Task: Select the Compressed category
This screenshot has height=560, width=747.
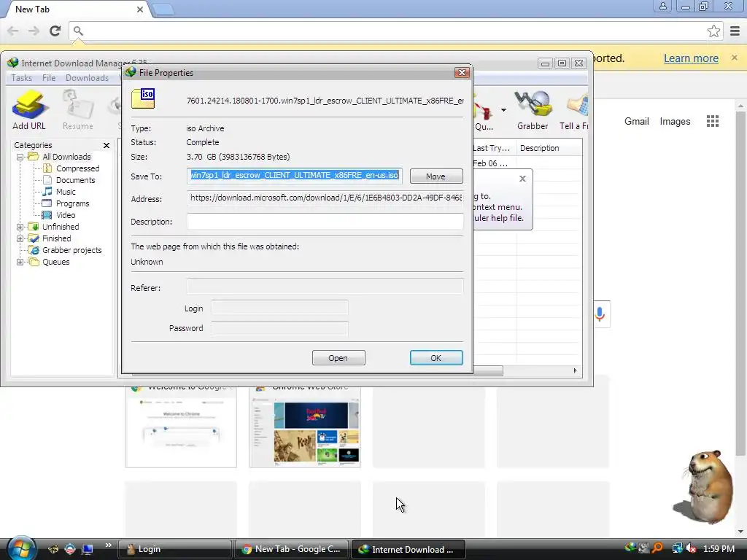Action: click(x=77, y=168)
